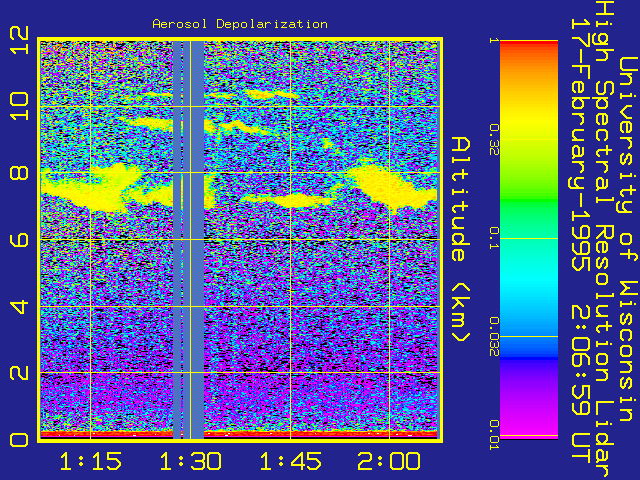Click time axis label 1:45
This screenshot has width=640, height=480.
click(x=290, y=461)
